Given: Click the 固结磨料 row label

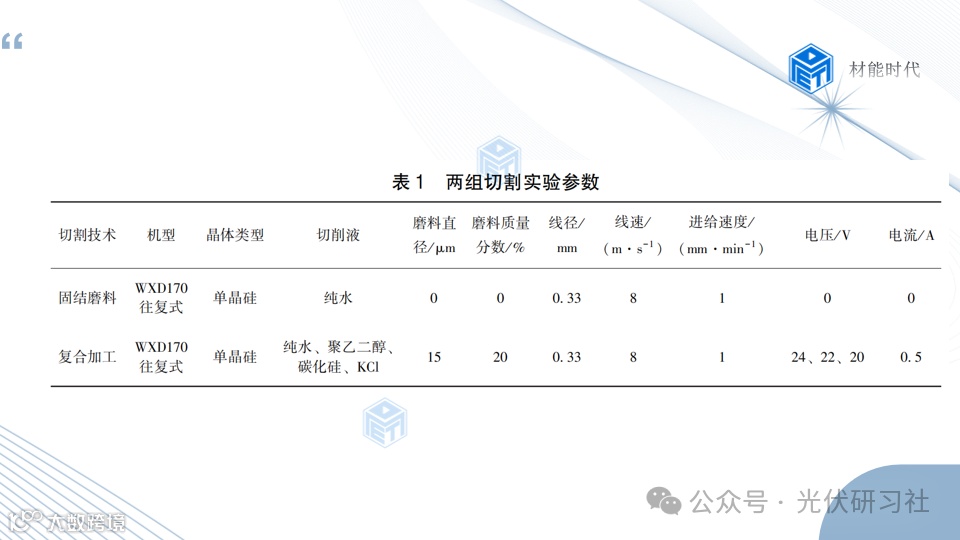Looking at the screenshot, I should [x=87, y=298].
